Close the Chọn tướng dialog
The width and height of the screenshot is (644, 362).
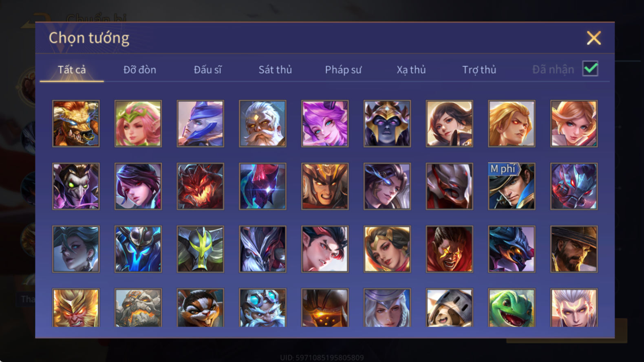click(594, 38)
